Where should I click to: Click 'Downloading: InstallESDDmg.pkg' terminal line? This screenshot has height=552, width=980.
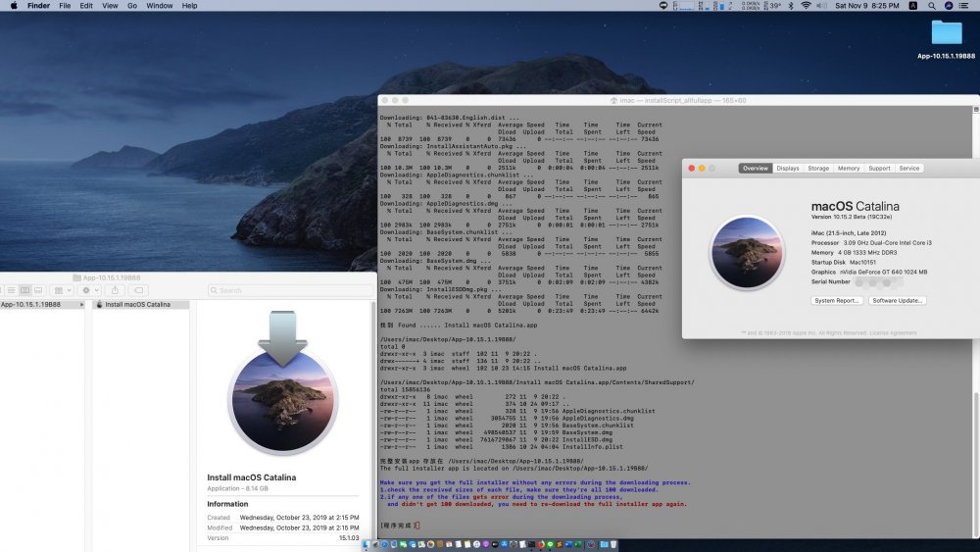point(441,289)
